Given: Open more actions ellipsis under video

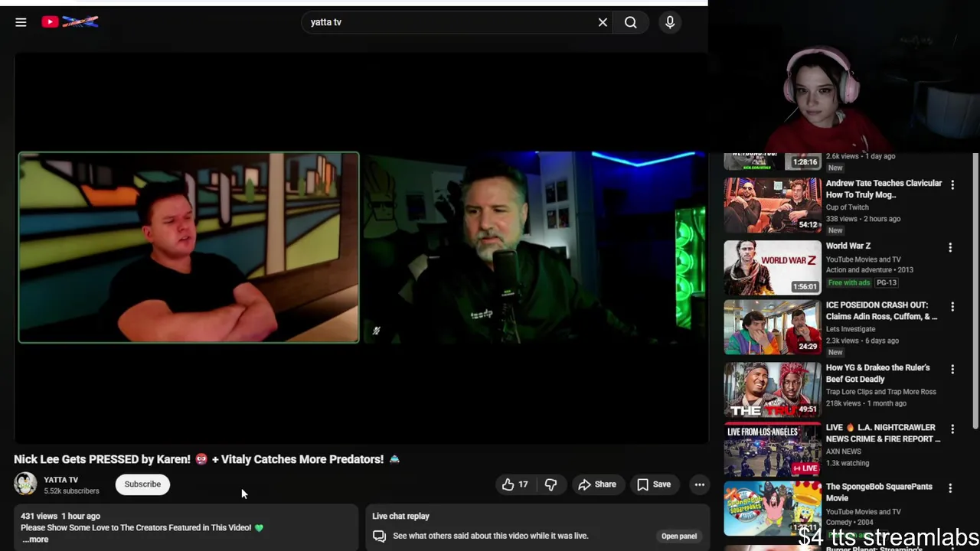Looking at the screenshot, I should pyautogui.click(x=699, y=484).
